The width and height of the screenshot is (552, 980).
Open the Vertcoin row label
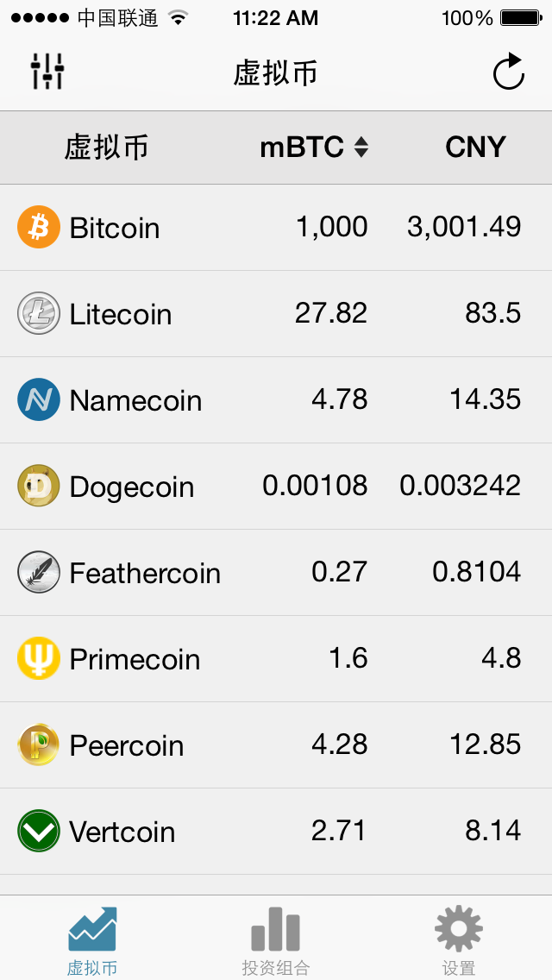(122, 832)
